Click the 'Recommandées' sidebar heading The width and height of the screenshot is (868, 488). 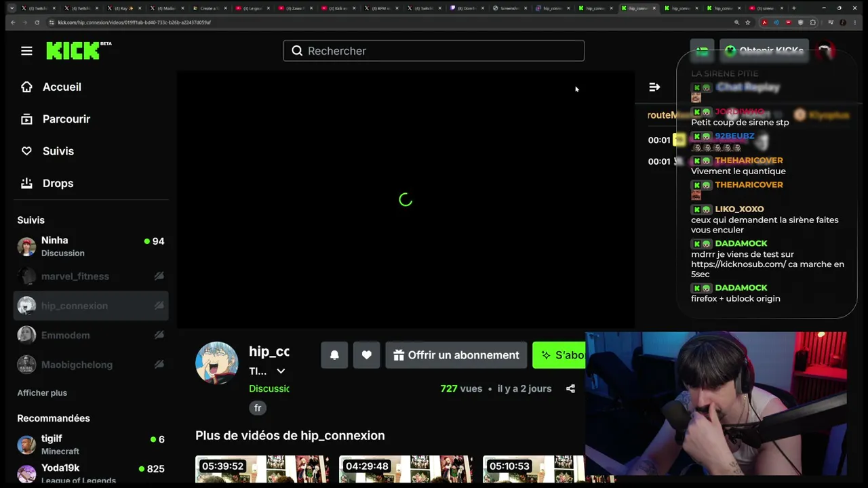54,418
